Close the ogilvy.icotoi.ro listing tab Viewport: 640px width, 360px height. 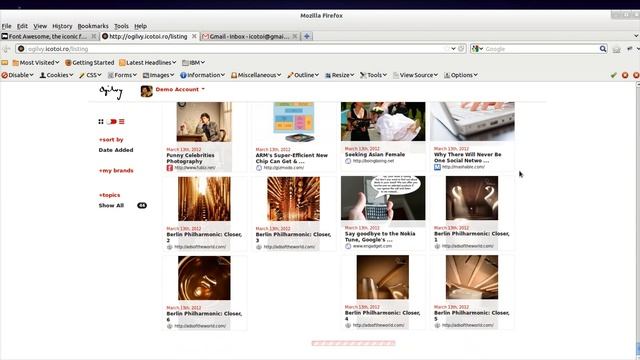tap(194, 36)
